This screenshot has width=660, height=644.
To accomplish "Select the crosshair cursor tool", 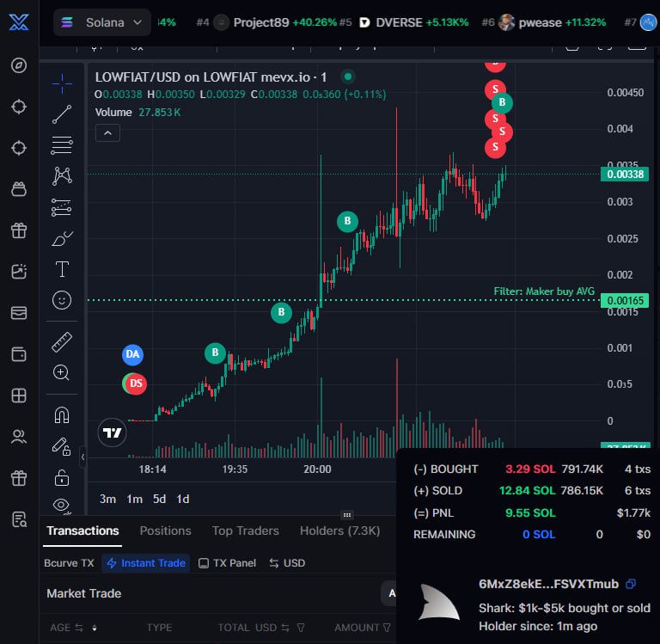I will [62, 83].
